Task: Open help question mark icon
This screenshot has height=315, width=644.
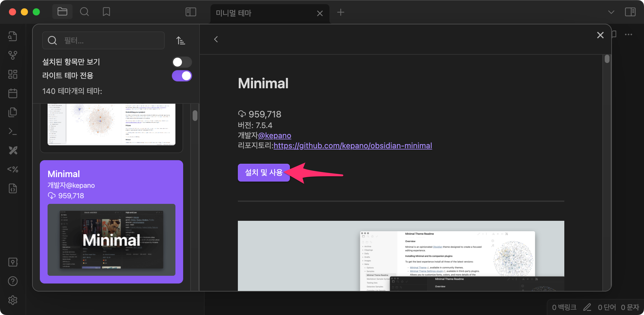Action: pos(13,281)
